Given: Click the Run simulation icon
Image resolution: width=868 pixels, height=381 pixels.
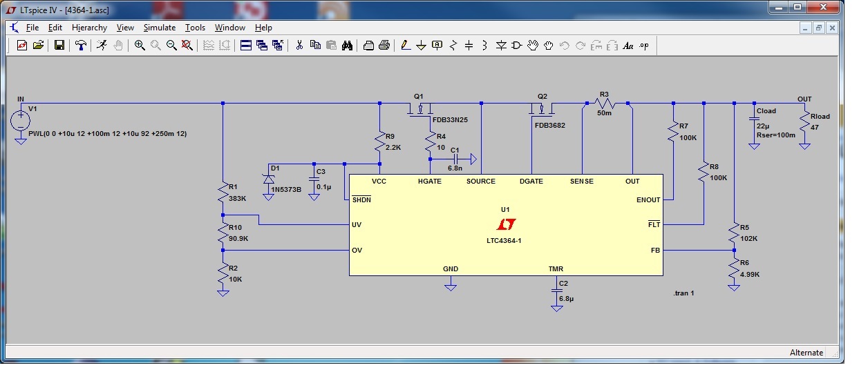Looking at the screenshot, I should tap(102, 46).
